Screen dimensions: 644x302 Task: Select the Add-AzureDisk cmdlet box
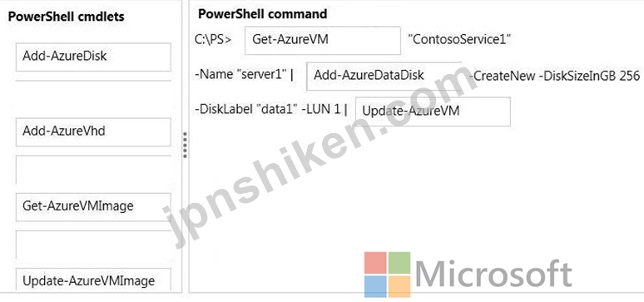(93, 57)
